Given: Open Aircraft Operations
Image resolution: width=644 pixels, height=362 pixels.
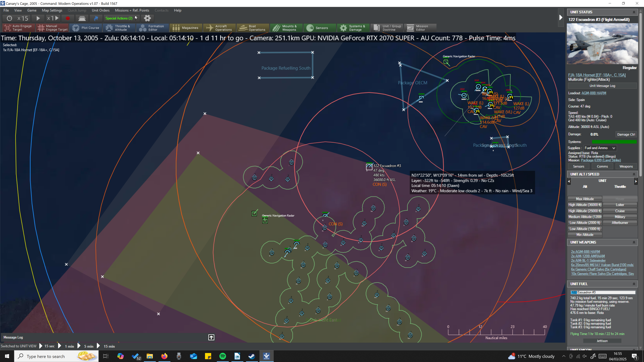Looking at the screenshot, I should tap(220, 28).
